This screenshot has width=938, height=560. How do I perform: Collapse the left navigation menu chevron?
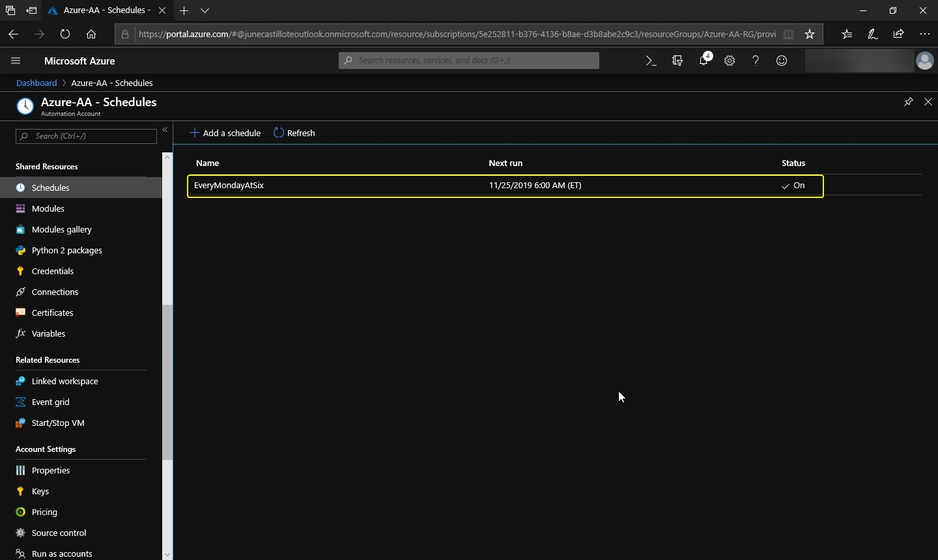(x=165, y=130)
